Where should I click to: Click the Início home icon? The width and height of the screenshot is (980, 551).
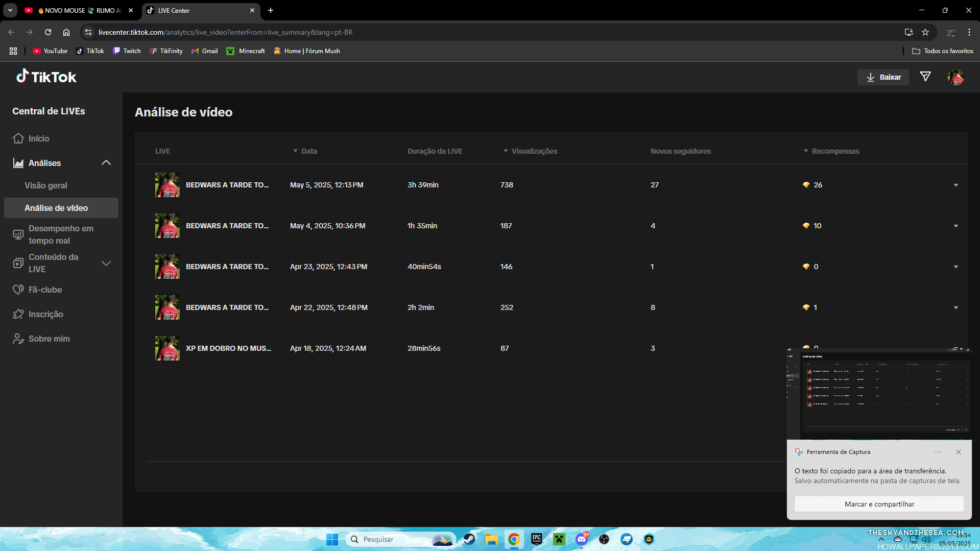(x=18, y=138)
